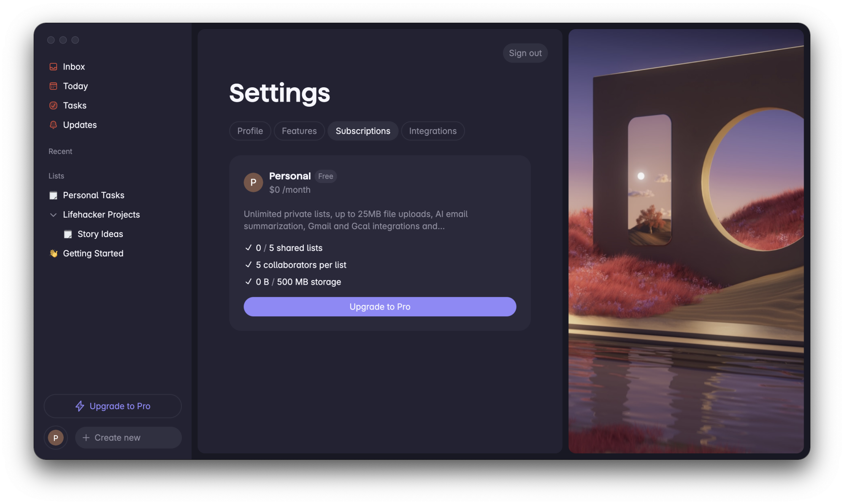Click the Features settings tab
844x504 pixels.
[299, 131]
